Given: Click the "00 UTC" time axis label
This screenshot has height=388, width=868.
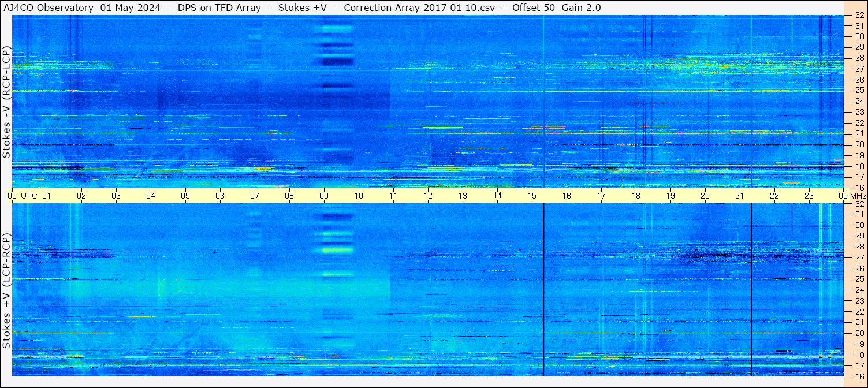Looking at the screenshot, I should pyautogui.click(x=23, y=196).
